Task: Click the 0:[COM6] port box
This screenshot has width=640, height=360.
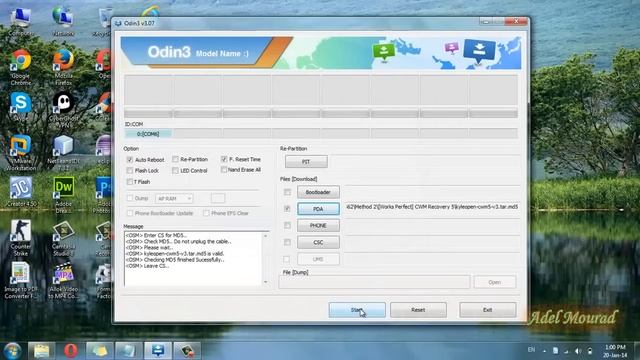Action: pyautogui.click(x=148, y=134)
